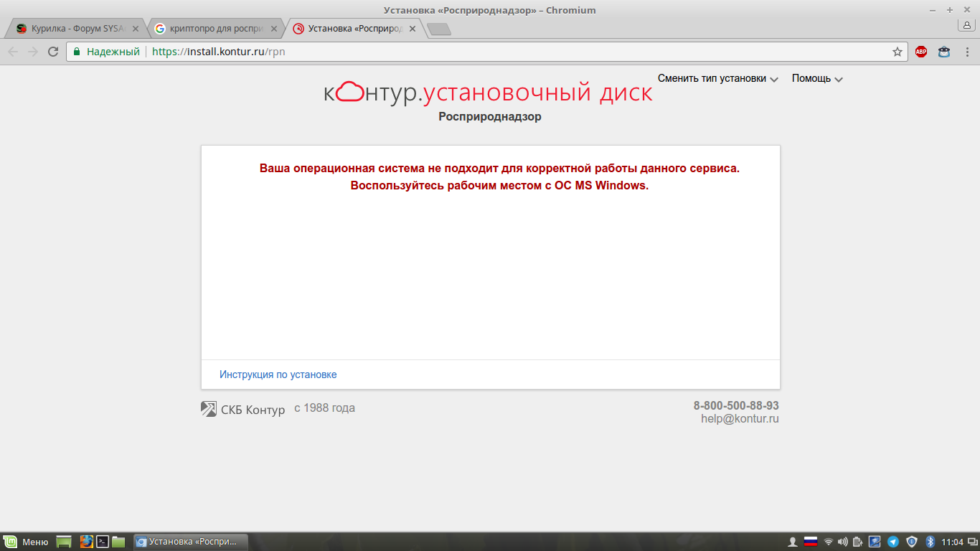Viewport: 980px width, 551px height.
Task: Open the volume speaker tray icon
Action: point(843,542)
